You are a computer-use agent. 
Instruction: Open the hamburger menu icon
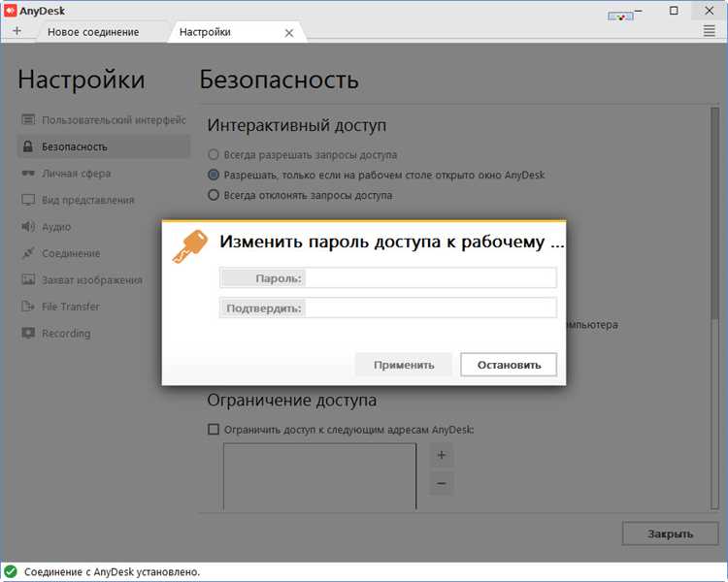click(709, 31)
